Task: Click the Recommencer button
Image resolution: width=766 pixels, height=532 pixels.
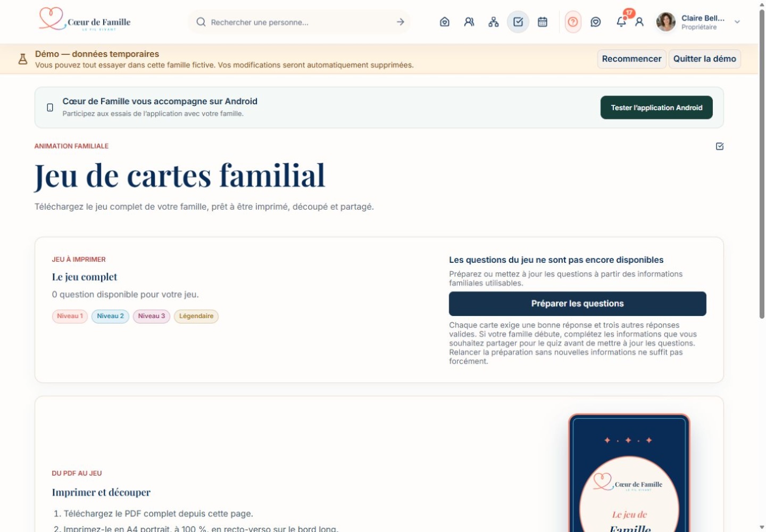Action: click(631, 59)
